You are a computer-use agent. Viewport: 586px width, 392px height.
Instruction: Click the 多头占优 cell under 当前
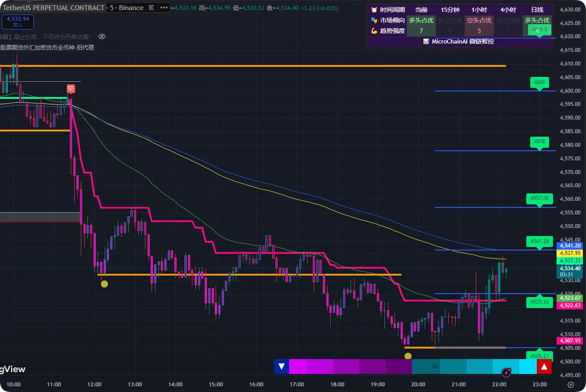[x=421, y=20]
